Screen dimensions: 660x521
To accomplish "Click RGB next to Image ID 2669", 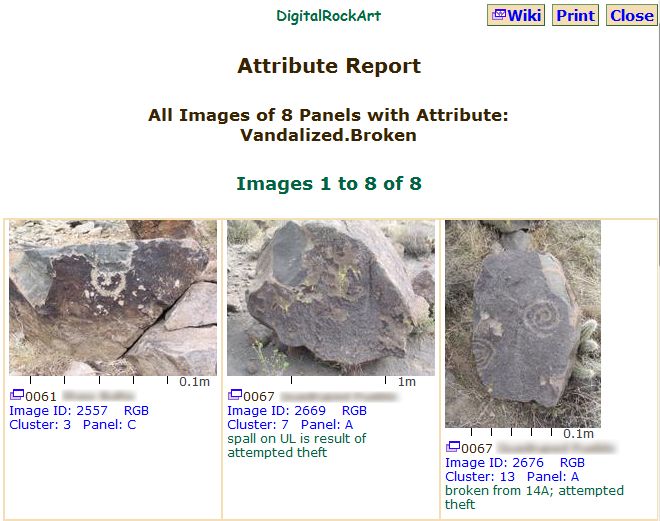I will click(354, 411).
